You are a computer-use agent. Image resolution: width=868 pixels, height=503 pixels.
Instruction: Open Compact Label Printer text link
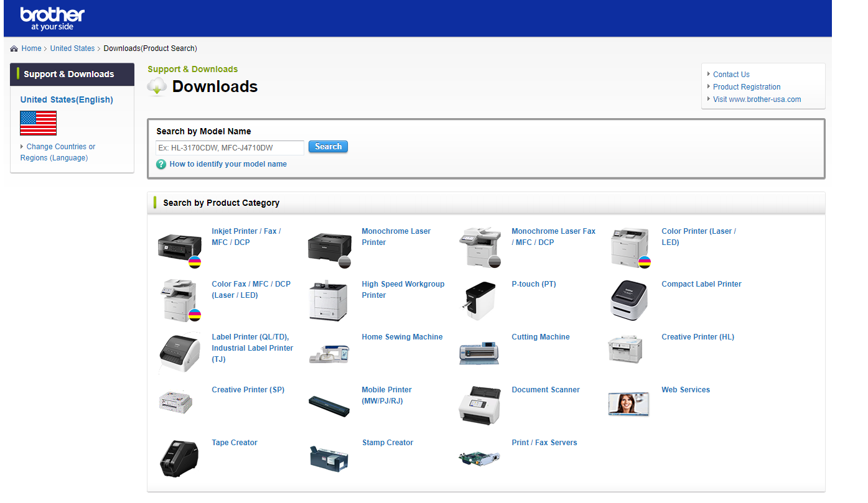pos(702,284)
